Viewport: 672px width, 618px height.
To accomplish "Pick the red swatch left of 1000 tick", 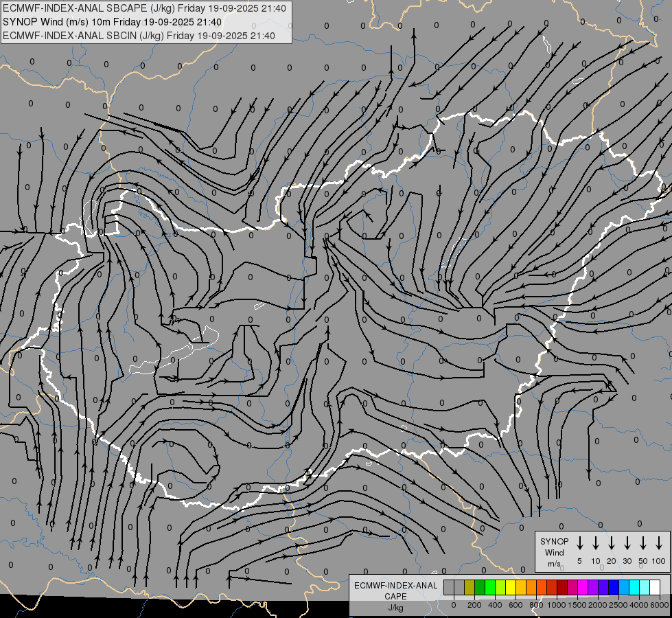I will (552, 587).
